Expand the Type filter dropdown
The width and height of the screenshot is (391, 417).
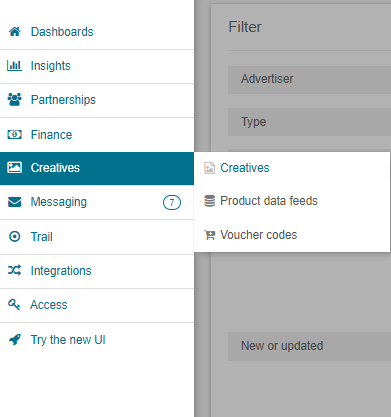[309, 122]
